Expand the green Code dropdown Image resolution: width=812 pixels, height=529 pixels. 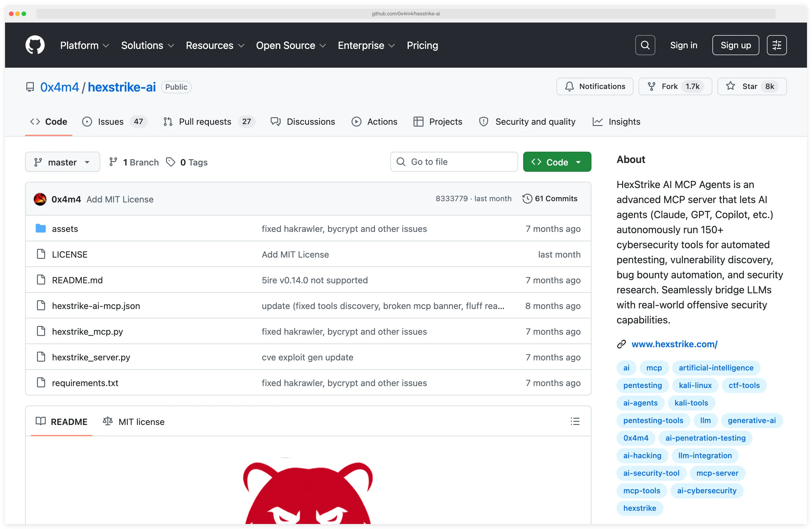[x=557, y=162]
